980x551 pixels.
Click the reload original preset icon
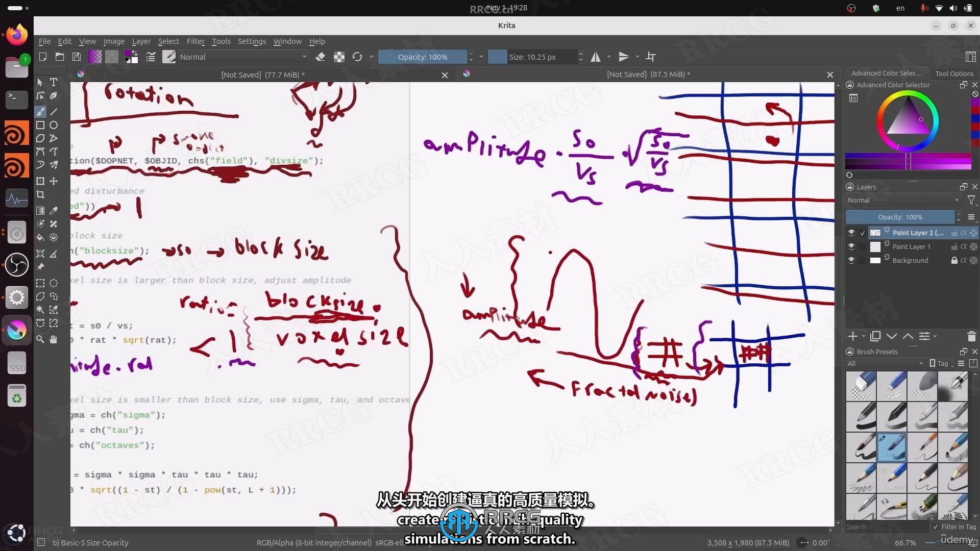tap(357, 57)
